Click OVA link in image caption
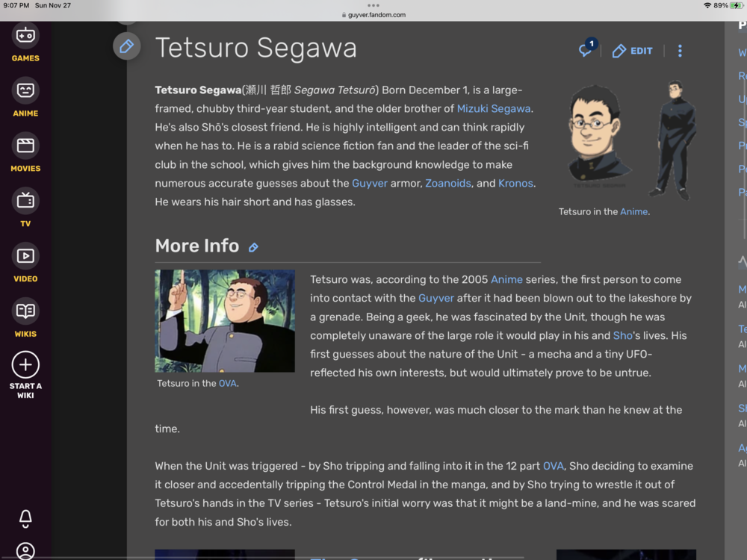The image size is (747, 560). pos(227,383)
